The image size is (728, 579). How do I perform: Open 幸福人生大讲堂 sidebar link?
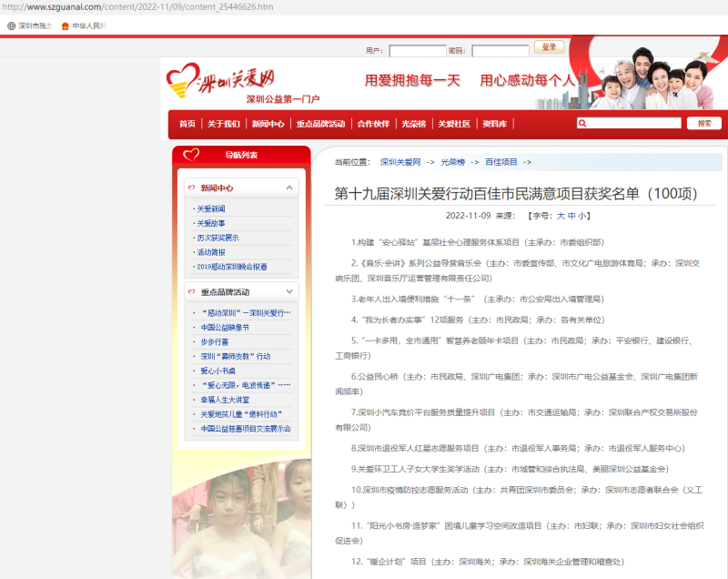click(x=225, y=400)
